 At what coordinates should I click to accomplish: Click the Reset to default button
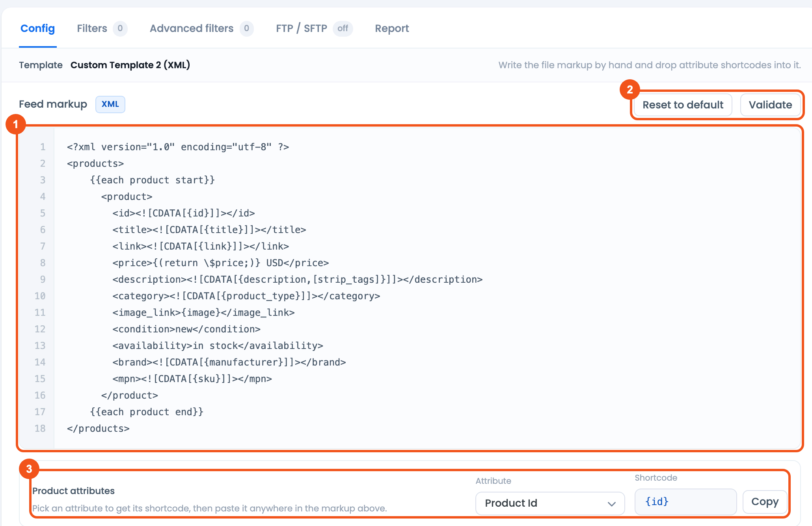(683, 105)
